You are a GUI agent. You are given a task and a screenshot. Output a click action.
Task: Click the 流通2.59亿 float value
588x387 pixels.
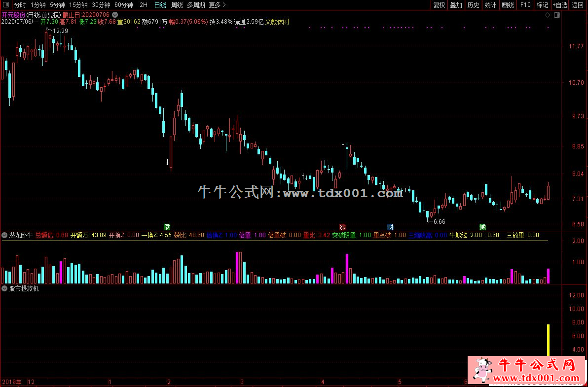[249, 22]
